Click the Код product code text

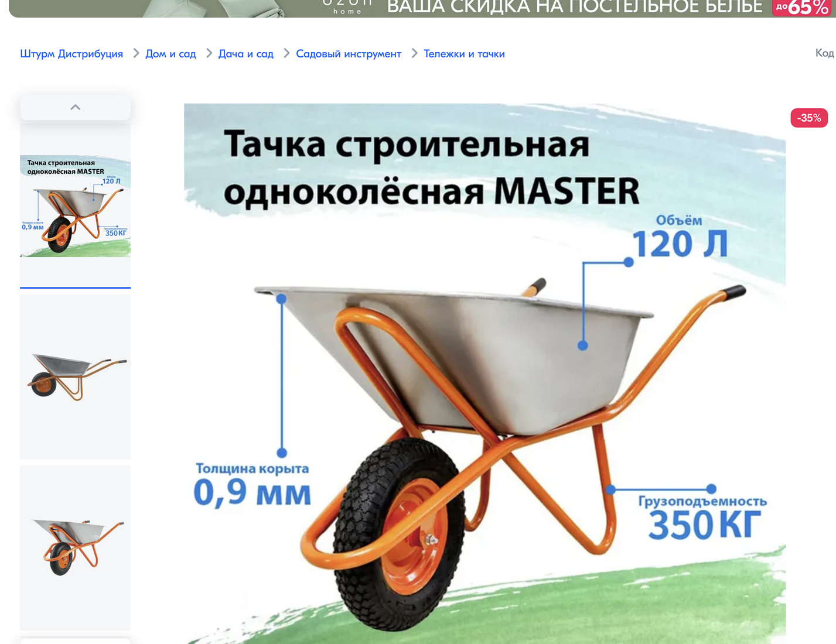click(824, 53)
